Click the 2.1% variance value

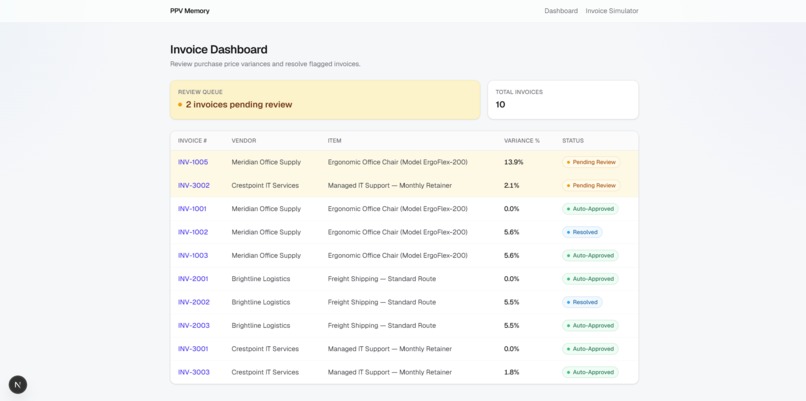(x=511, y=186)
